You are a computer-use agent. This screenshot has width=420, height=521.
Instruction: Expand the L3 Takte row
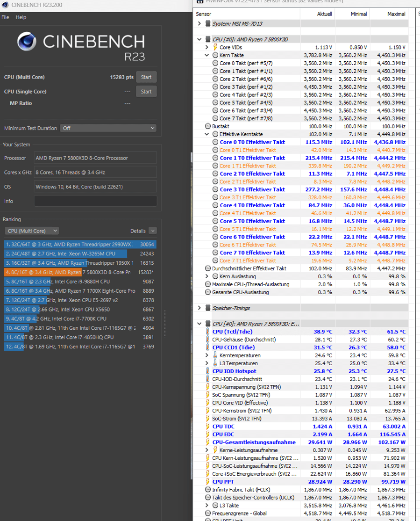coord(206,506)
